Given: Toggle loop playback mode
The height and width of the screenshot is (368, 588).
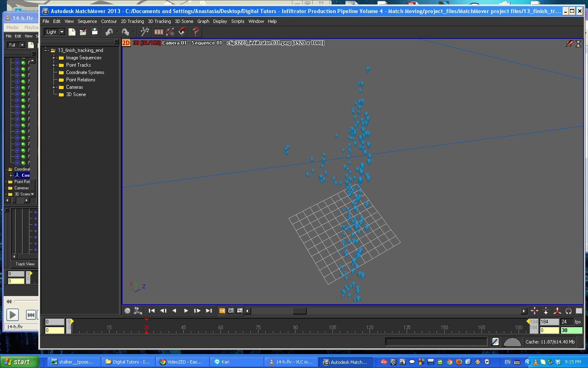Looking at the screenshot, I should [231, 311].
